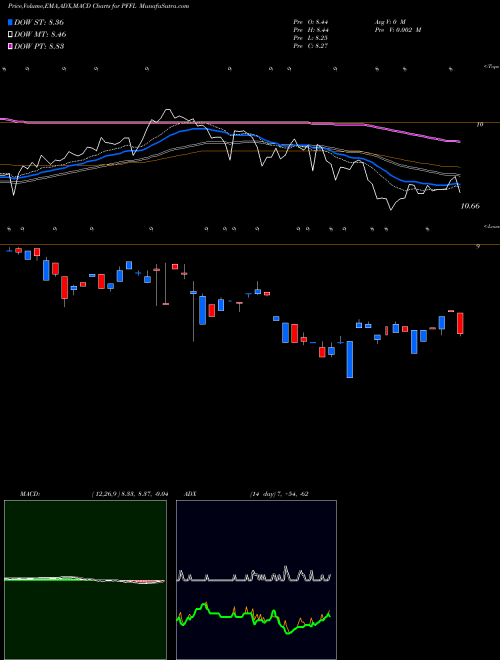Select the DOW MT: 8.46 label

pyautogui.click(x=40, y=35)
